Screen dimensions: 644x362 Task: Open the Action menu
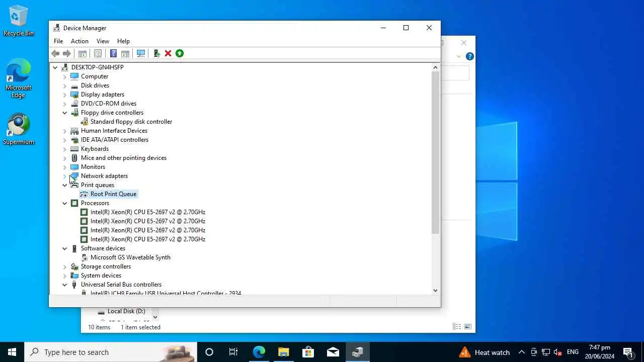[x=79, y=41]
